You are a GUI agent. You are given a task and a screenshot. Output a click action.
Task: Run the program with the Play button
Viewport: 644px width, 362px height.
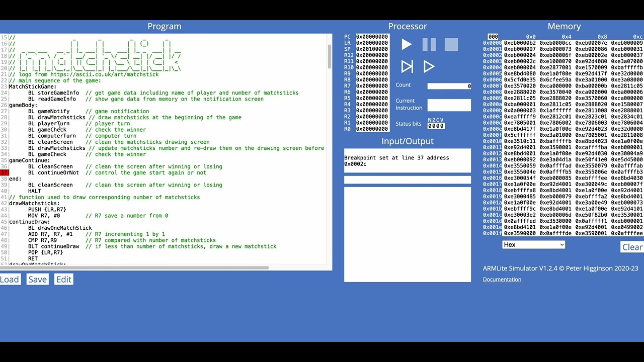(407, 45)
